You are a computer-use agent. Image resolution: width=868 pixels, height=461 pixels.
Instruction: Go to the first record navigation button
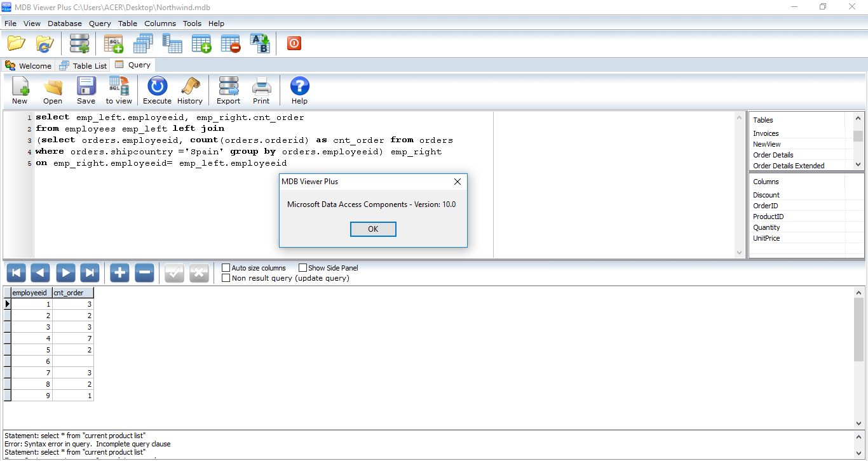pos(16,273)
